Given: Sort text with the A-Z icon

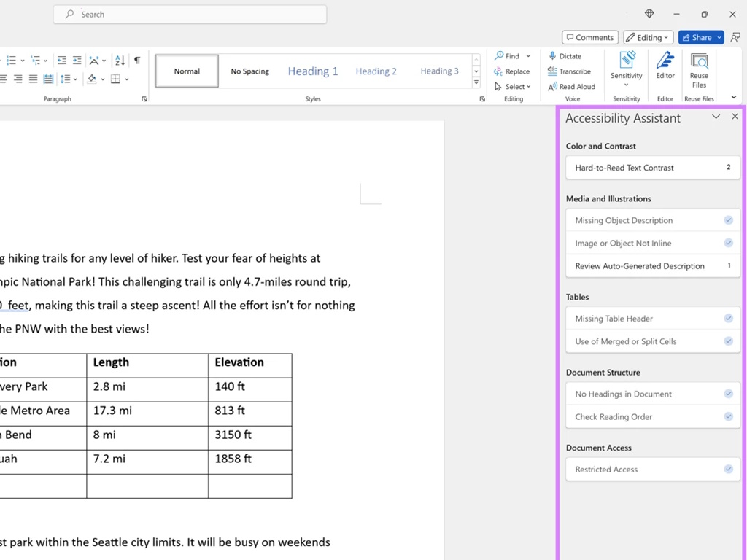Looking at the screenshot, I should tap(120, 61).
